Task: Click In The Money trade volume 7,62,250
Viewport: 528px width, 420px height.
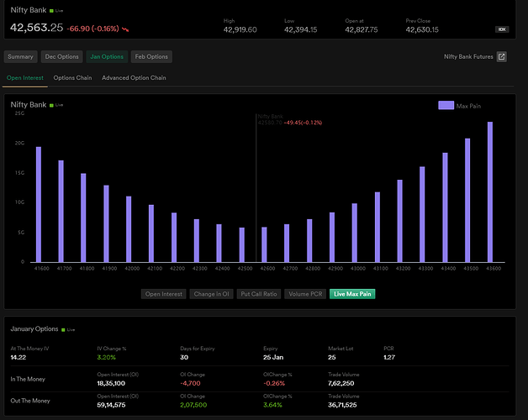Action: pos(341,383)
